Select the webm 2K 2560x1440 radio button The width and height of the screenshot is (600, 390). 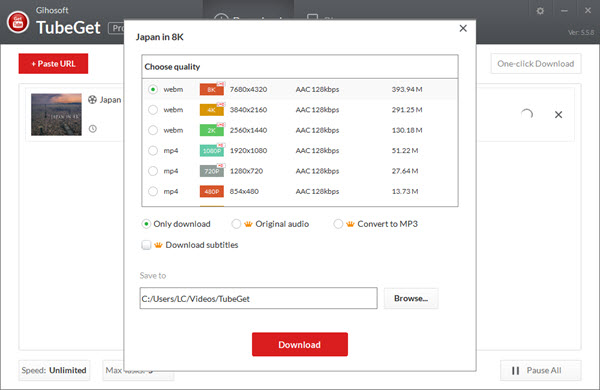[153, 130]
